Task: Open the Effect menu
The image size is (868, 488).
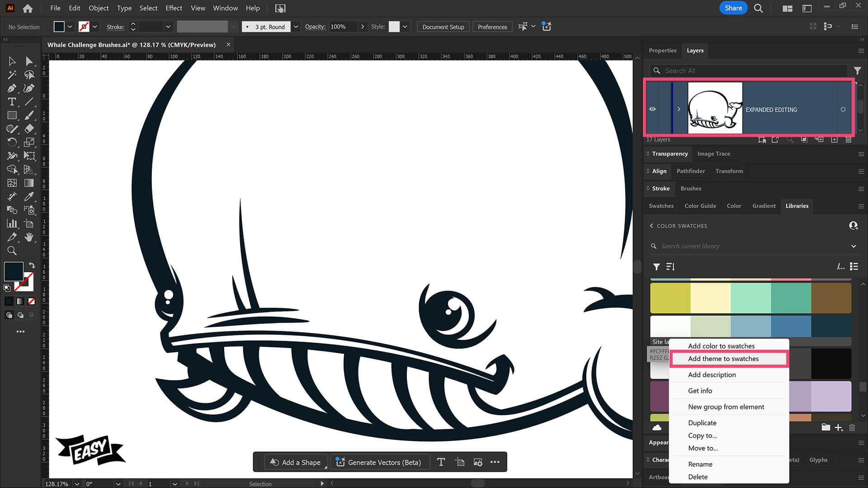Action: click(x=174, y=8)
